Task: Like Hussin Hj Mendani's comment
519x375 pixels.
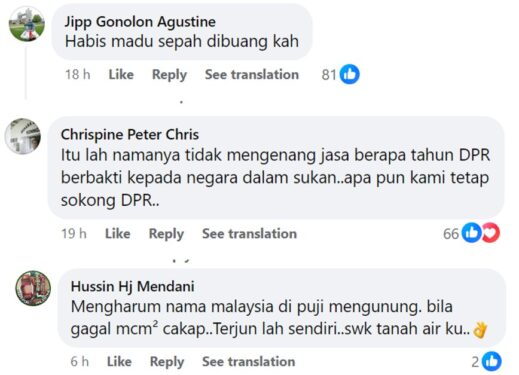Action: pos(119,361)
